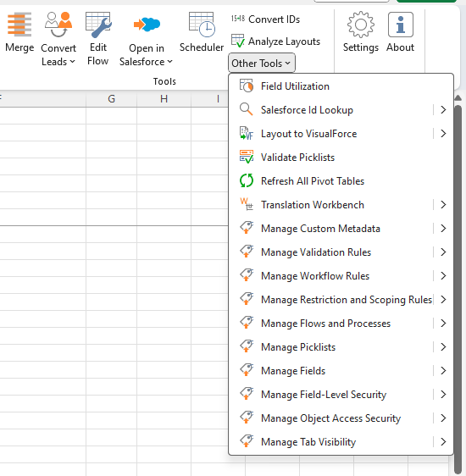
Task: Expand the Convert Leads dropdown arrow
Action: coord(72,62)
